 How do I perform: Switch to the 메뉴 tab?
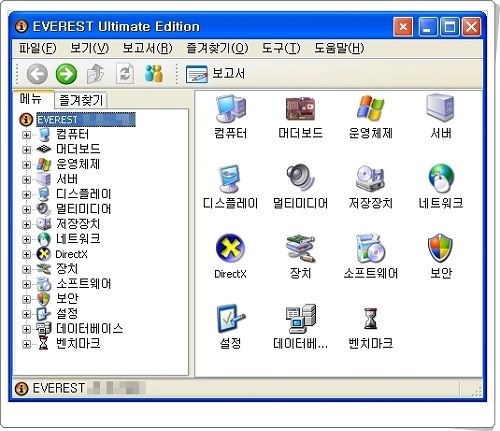tap(32, 99)
